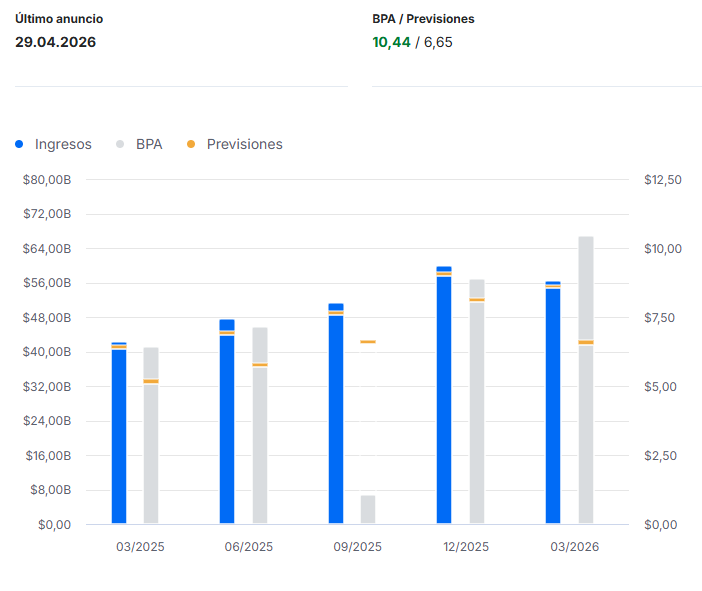The width and height of the screenshot is (702, 591).
Task: Click the 09/2025 x-axis label
Action: click(x=357, y=547)
